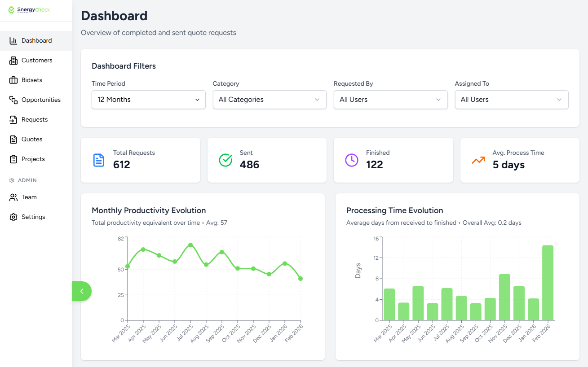Click the Feb 2026 processing time bar

[548, 283]
